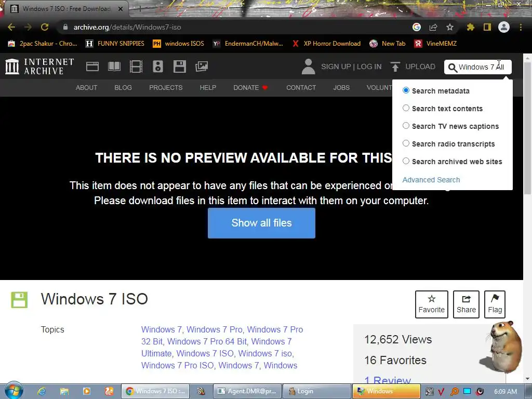Open the Video film strip icon
The image size is (532, 399).
136,66
